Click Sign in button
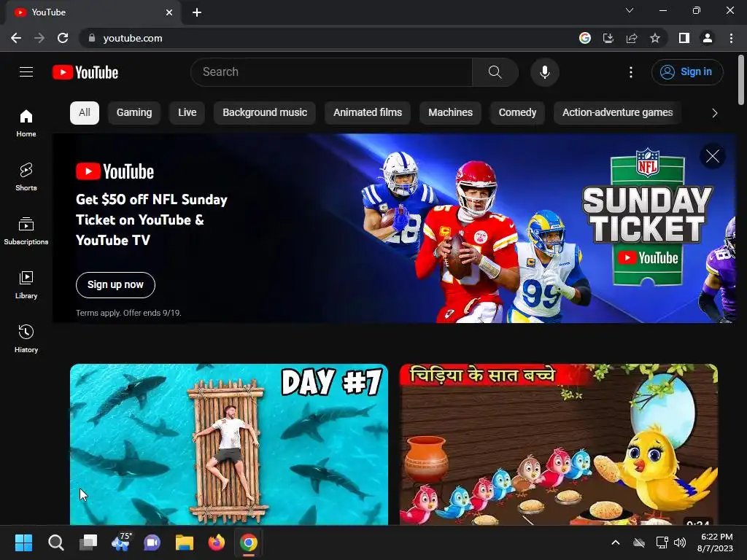This screenshot has height=560, width=747. coord(687,72)
